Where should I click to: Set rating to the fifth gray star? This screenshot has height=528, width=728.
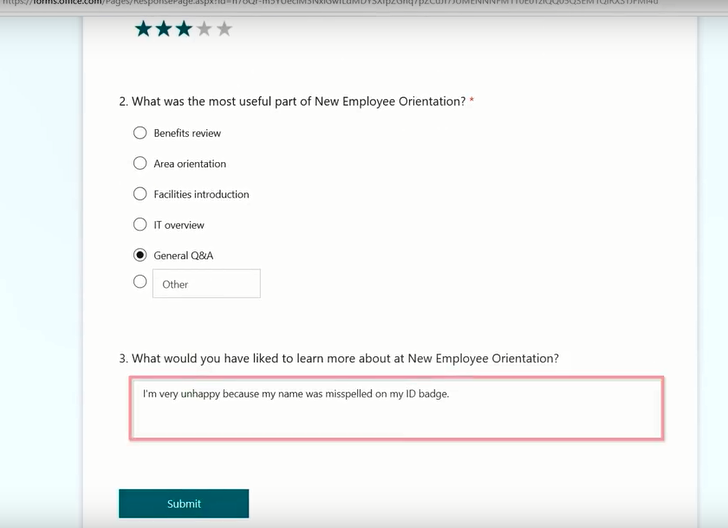click(x=224, y=29)
